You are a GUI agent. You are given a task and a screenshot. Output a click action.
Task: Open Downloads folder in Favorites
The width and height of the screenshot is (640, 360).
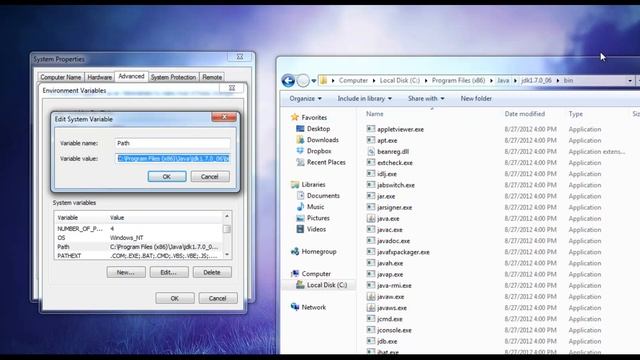click(x=322, y=140)
